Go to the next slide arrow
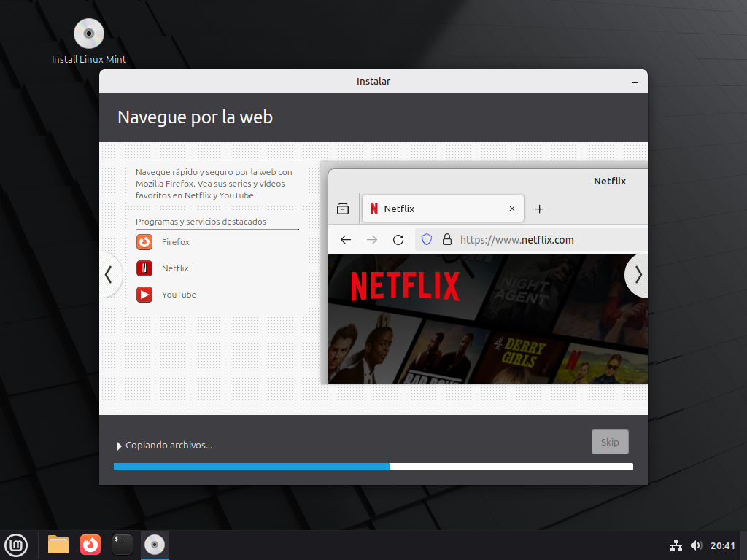This screenshot has height=560, width=747. [x=638, y=275]
